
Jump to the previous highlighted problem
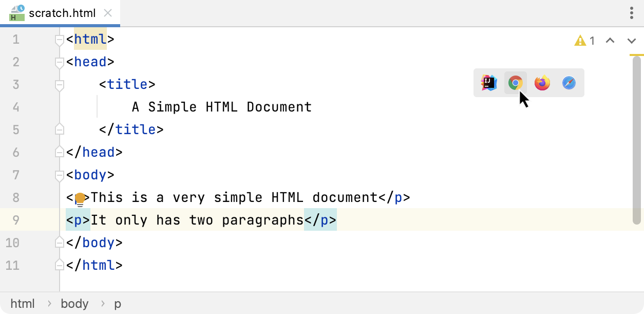[x=610, y=40]
